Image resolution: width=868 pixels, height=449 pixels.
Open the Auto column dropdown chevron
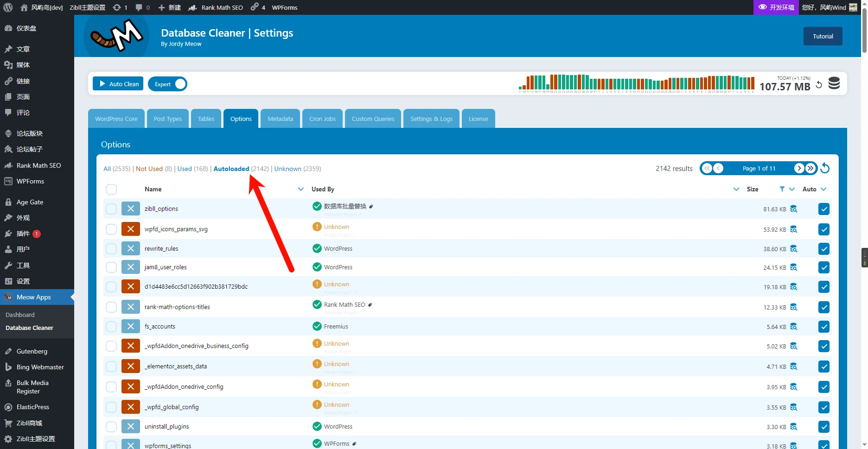pyautogui.click(x=823, y=189)
